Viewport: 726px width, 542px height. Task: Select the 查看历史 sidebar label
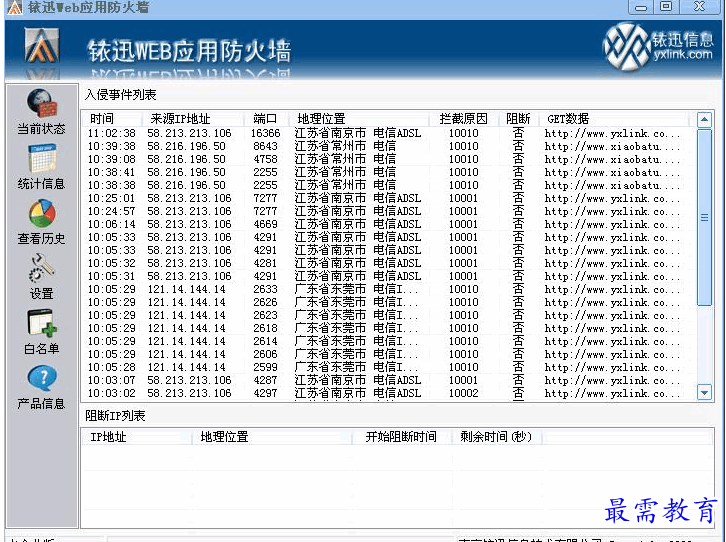coord(41,238)
